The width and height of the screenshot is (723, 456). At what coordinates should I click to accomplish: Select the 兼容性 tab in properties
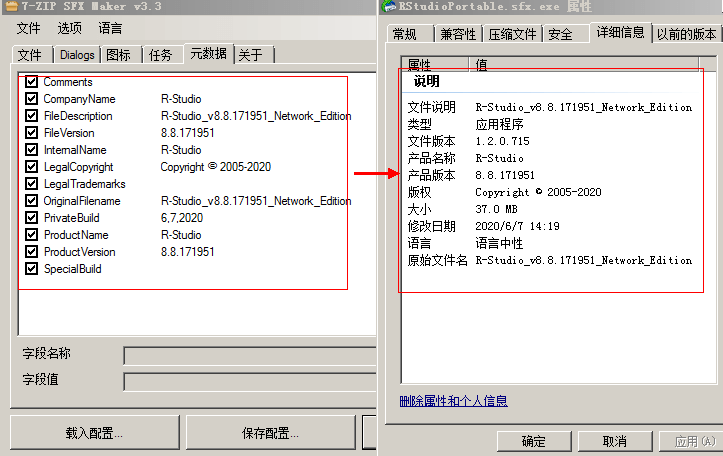coord(458,34)
